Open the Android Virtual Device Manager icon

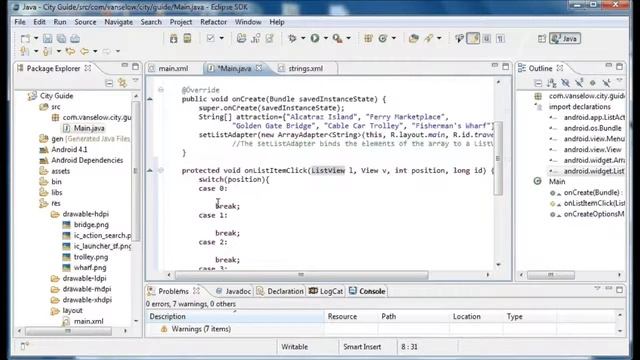pyautogui.click(x=187, y=38)
